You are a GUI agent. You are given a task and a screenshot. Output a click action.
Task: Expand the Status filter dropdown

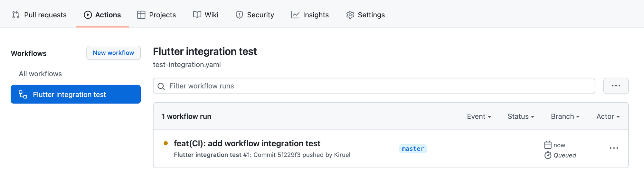tap(521, 116)
